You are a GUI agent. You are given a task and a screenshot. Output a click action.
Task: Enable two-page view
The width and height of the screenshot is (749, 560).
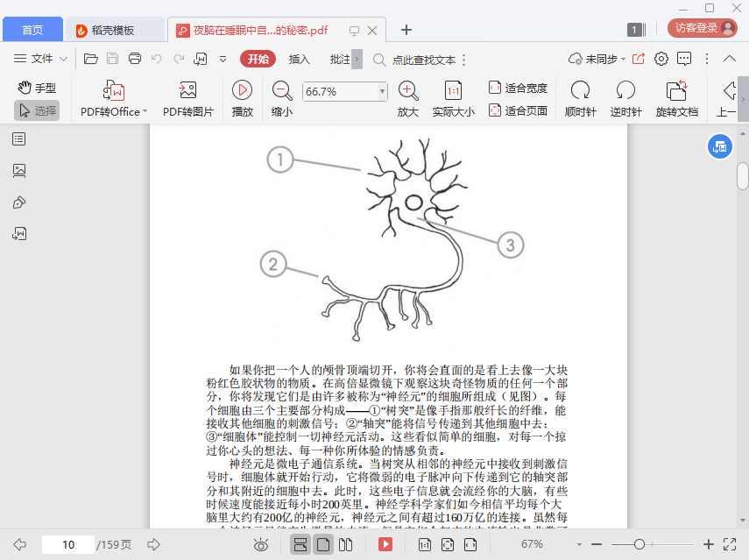pyautogui.click(x=345, y=544)
